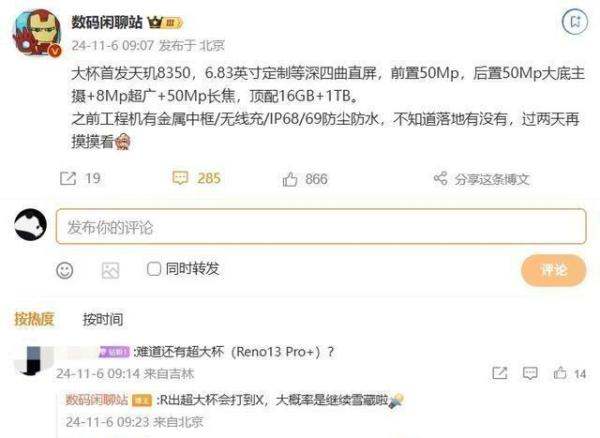
Task: Click the Iron Man profile avatar
Action: coord(37,34)
